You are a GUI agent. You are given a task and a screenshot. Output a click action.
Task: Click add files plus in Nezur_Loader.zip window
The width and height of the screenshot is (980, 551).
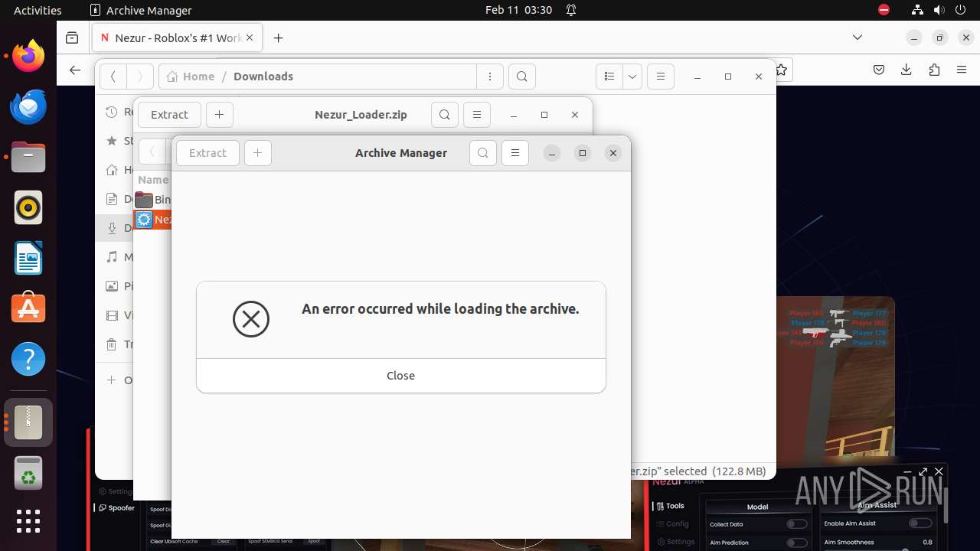click(219, 115)
